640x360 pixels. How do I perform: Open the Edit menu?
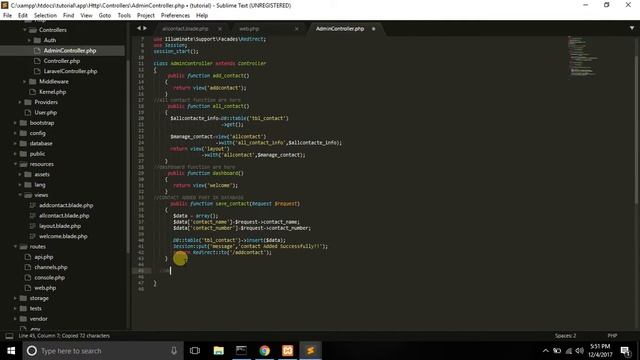[23, 16]
